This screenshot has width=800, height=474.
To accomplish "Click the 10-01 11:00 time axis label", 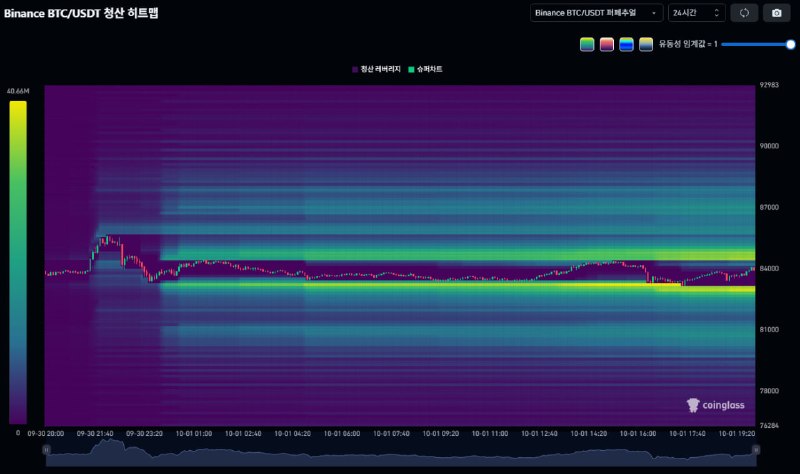I will pyautogui.click(x=490, y=433).
